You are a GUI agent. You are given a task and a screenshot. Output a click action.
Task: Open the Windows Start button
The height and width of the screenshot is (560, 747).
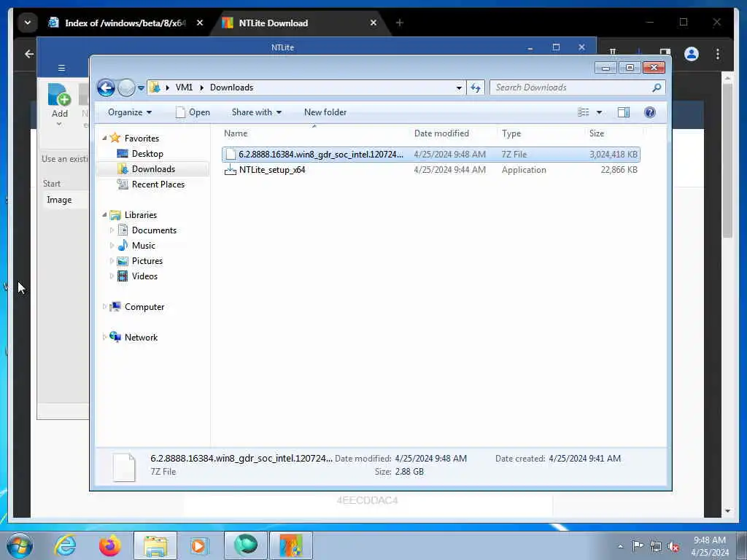point(19,545)
